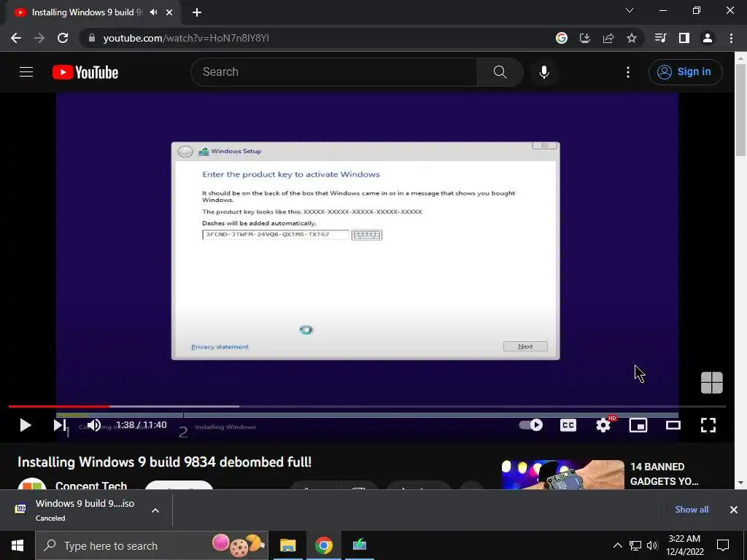Click the browser forward arrow
The height and width of the screenshot is (560, 747).
39,38
